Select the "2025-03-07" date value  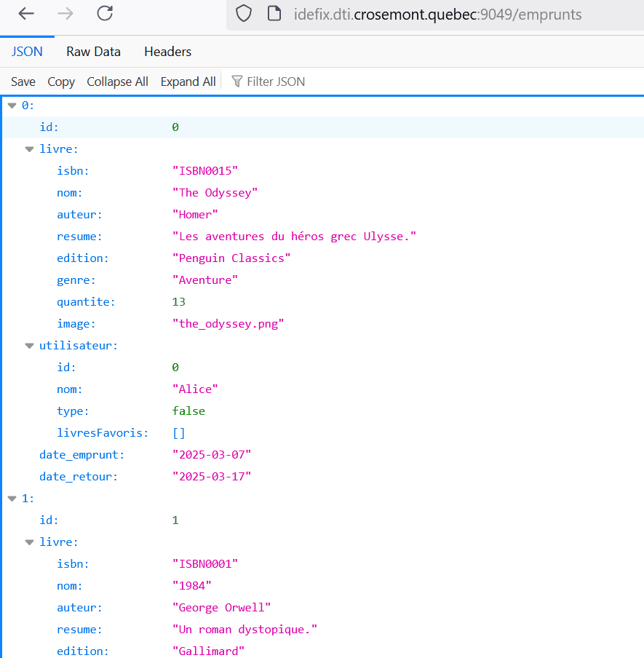pos(212,454)
